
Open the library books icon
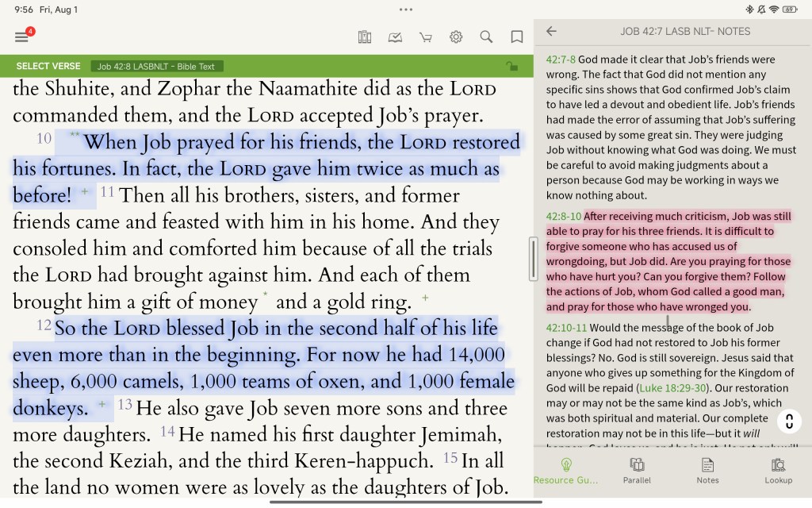click(x=365, y=37)
